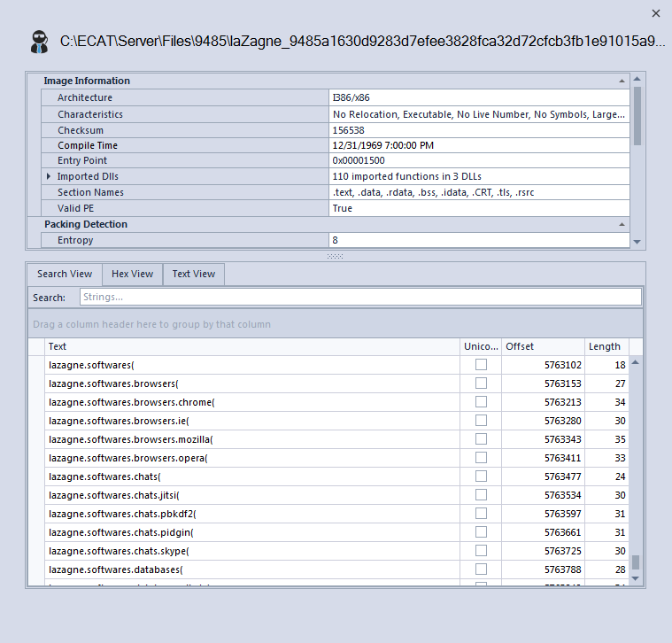Tick Unicode checkbox for lazagne.softwares.browsers.opera(
Image resolution: width=672 pixels, height=643 pixels.
[x=481, y=458]
